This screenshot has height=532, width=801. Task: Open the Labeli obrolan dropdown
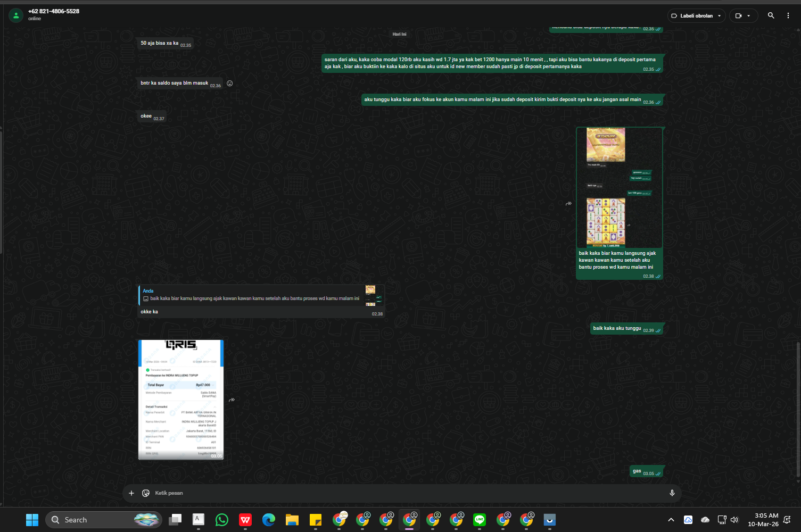[x=696, y=15]
